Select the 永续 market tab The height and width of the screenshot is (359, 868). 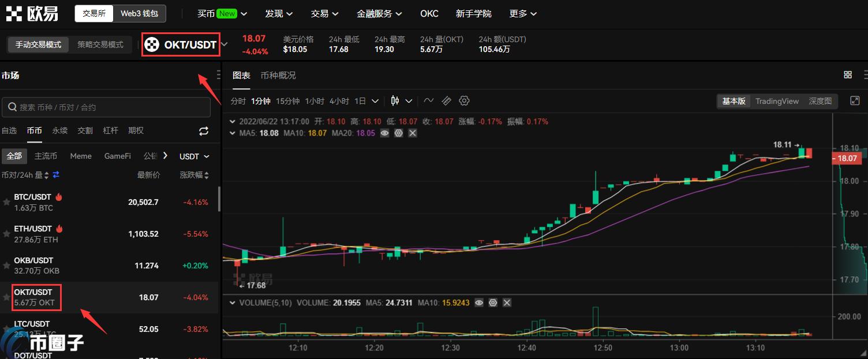tap(60, 130)
